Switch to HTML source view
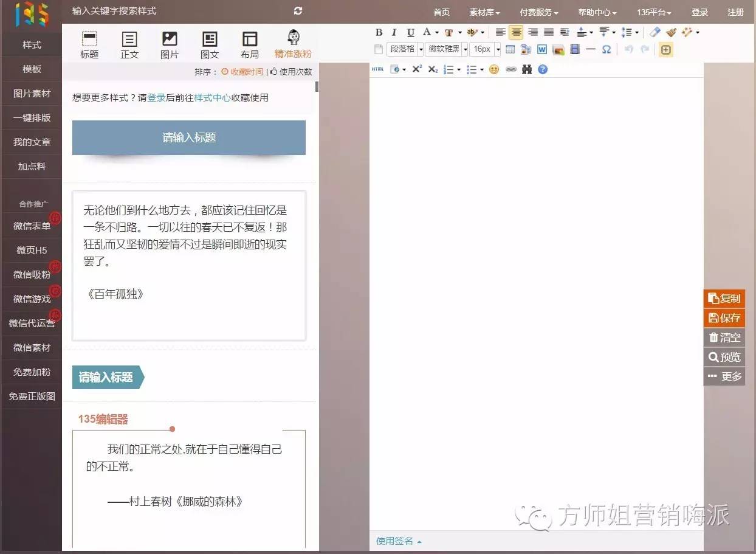Screen dimensions: 756x554 click(377, 69)
